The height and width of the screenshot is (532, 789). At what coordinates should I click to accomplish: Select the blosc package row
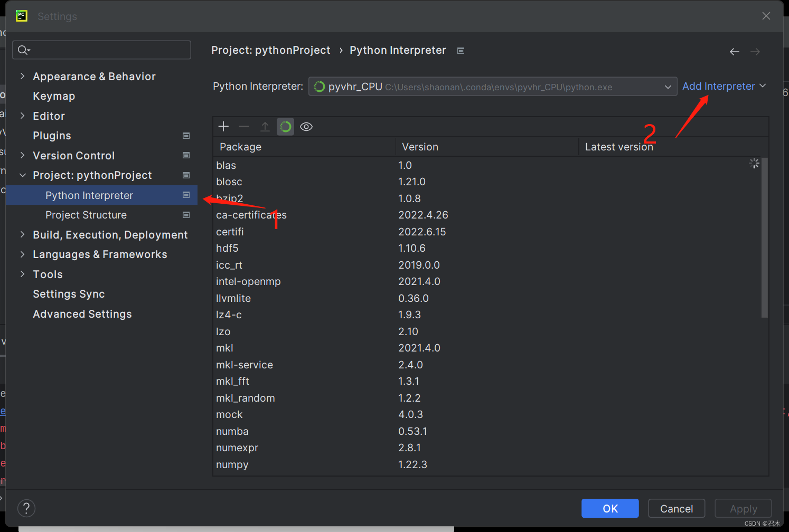(x=486, y=182)
